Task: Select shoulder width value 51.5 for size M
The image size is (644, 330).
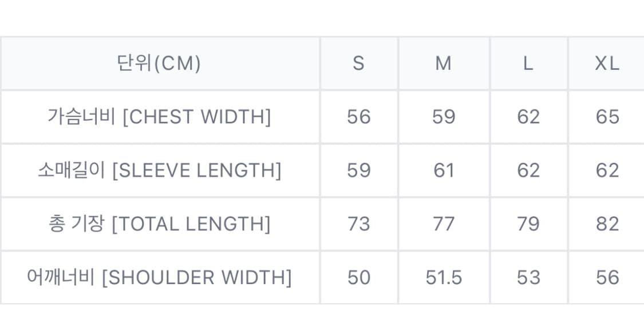Action: point(444,277)
